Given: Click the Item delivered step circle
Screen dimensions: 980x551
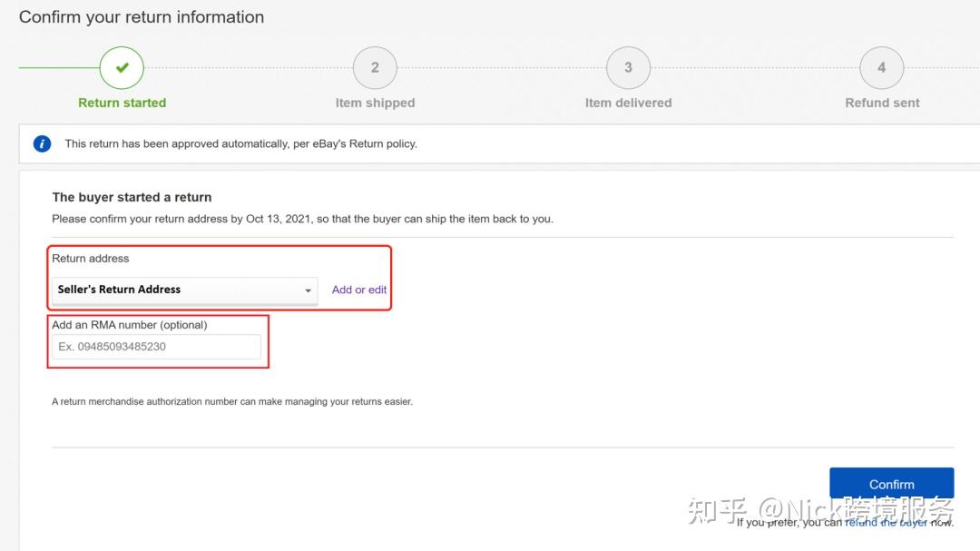Looking at the screenshot, I should pyautogui.click(x=629, y=67).
